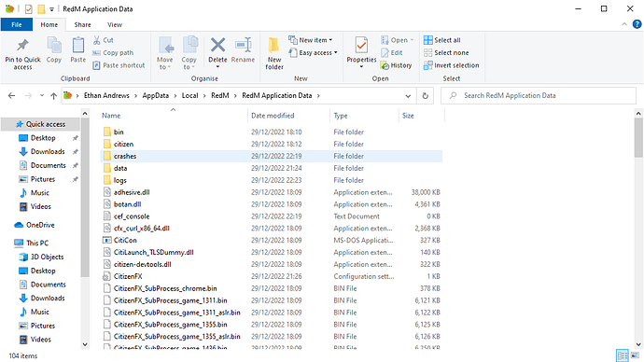Expand the address bar history dropdown

[408, 95]
